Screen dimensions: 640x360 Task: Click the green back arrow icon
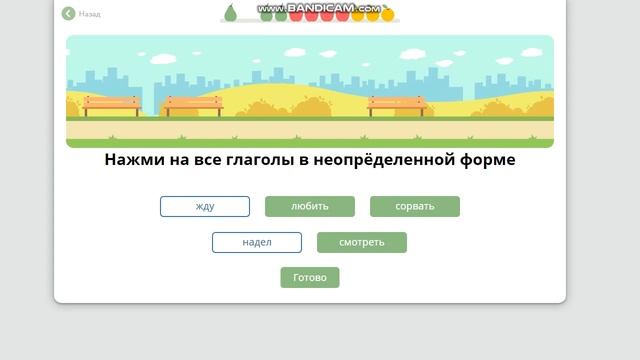click(68, 13)
